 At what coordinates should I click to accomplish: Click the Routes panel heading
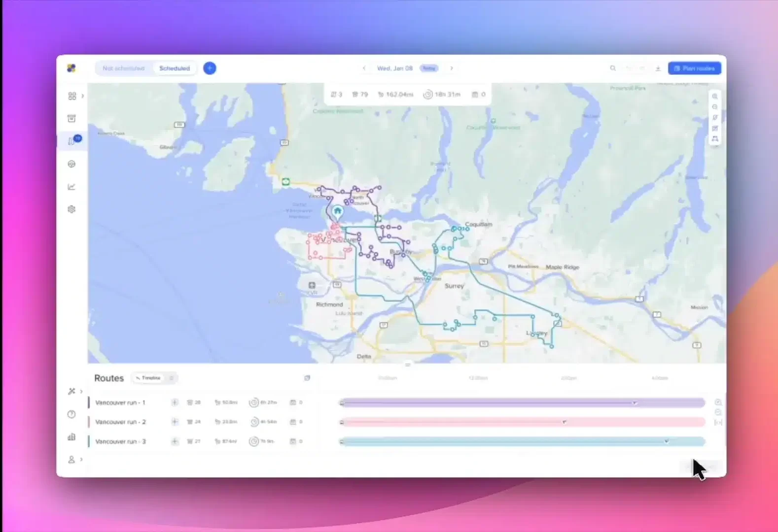(109, 378)
